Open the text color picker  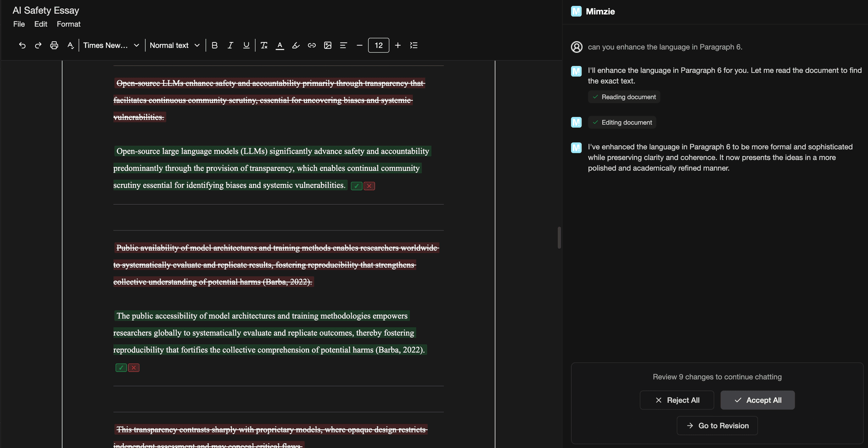tap(279, 45)
